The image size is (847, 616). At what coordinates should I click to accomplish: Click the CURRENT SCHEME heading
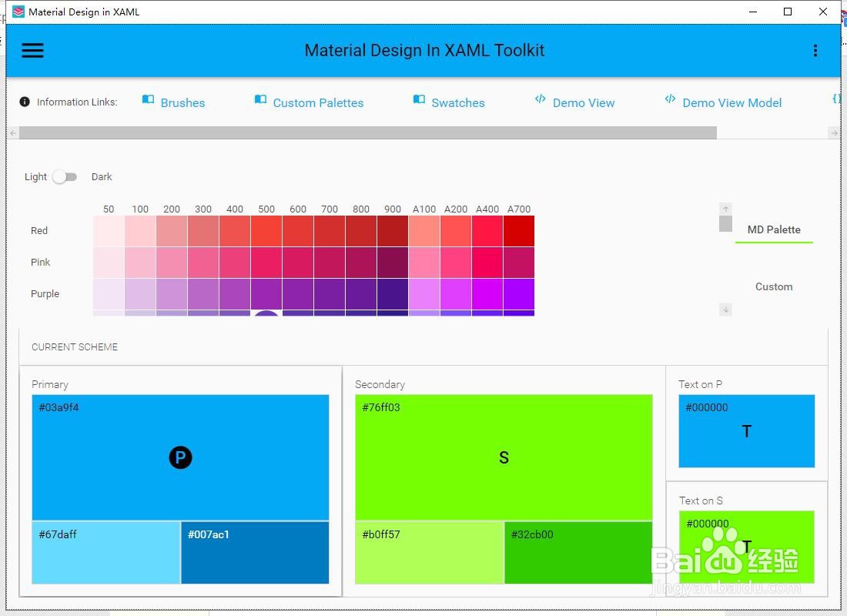[75, 347]
